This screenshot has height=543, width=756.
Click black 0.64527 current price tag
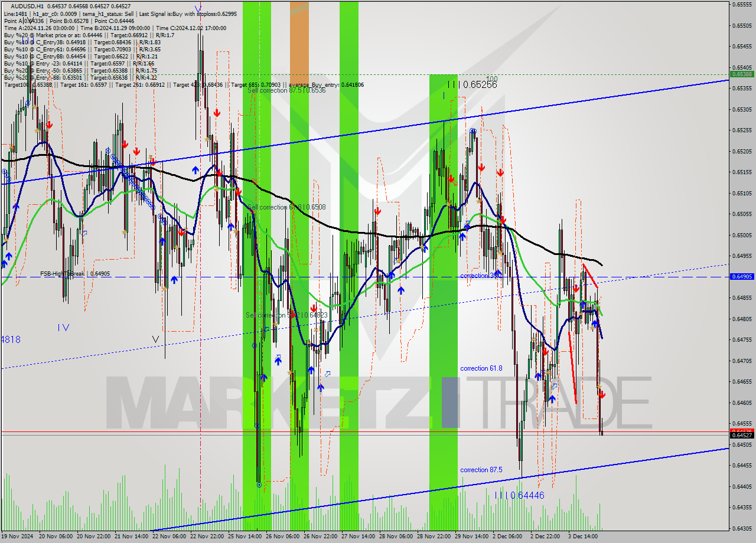[742, 436]
